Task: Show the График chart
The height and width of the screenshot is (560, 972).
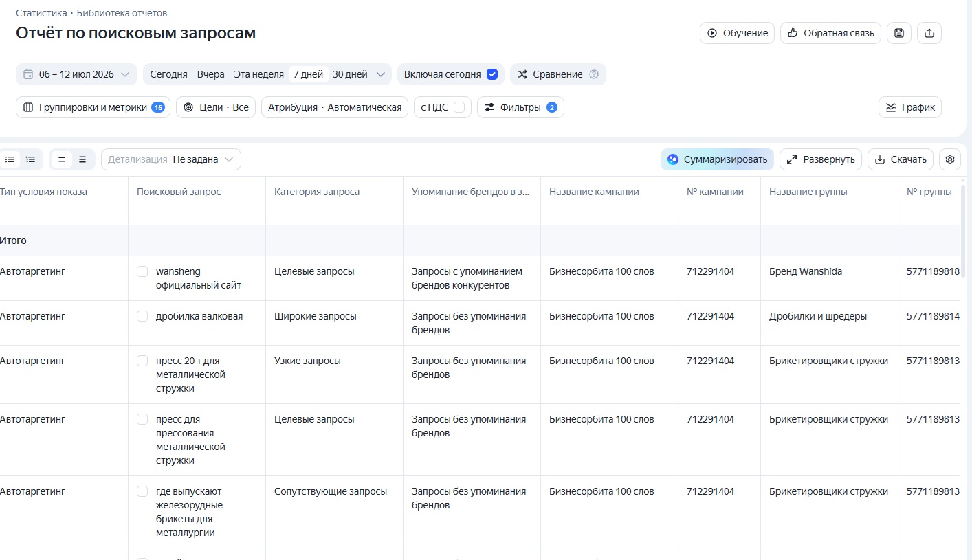Action: [x=910, y=107]
